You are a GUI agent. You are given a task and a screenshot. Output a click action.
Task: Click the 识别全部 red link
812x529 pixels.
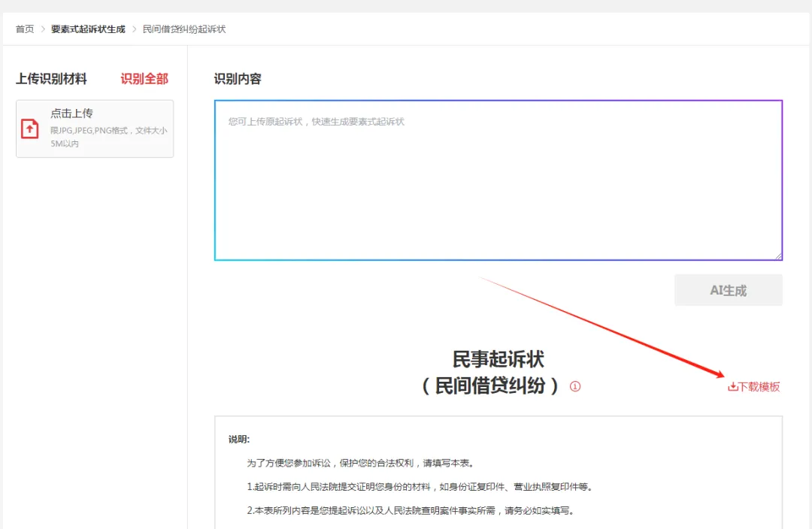[144, 79]
